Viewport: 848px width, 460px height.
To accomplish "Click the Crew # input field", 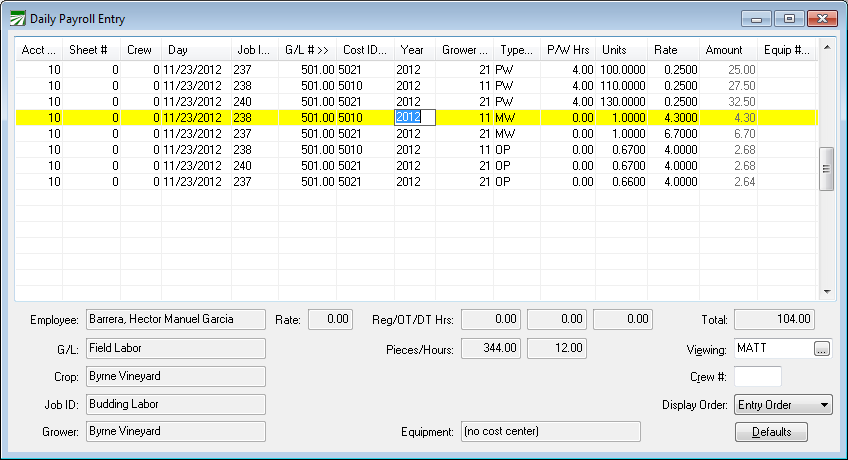I will point(757,377).
